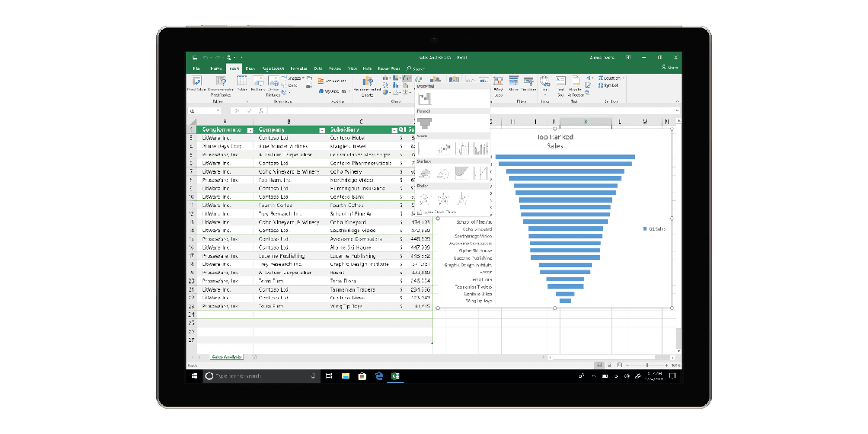Open Recommended PivotTables
This screenshot has height=434, width=868.
pyautogui.click(x=221, y=85)
